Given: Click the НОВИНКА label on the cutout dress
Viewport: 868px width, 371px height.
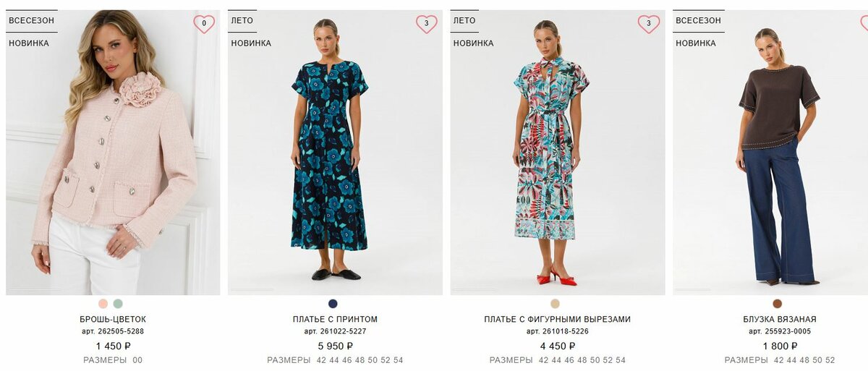Looking at the screenshot, I should pos(474,43).
